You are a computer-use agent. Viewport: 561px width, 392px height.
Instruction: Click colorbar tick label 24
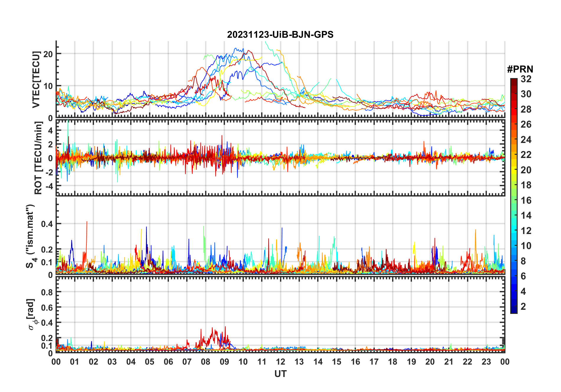(526, 140)
